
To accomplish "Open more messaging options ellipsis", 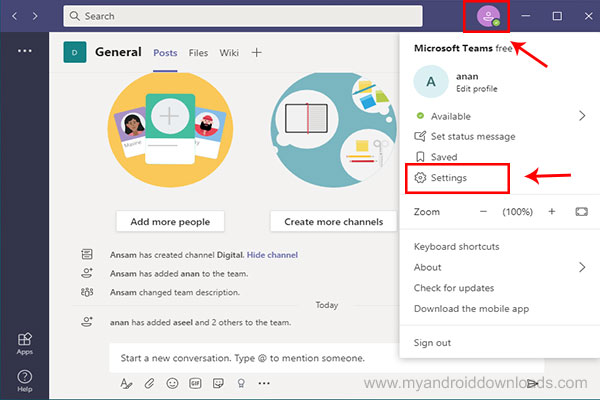I will [x=264, y=383].
